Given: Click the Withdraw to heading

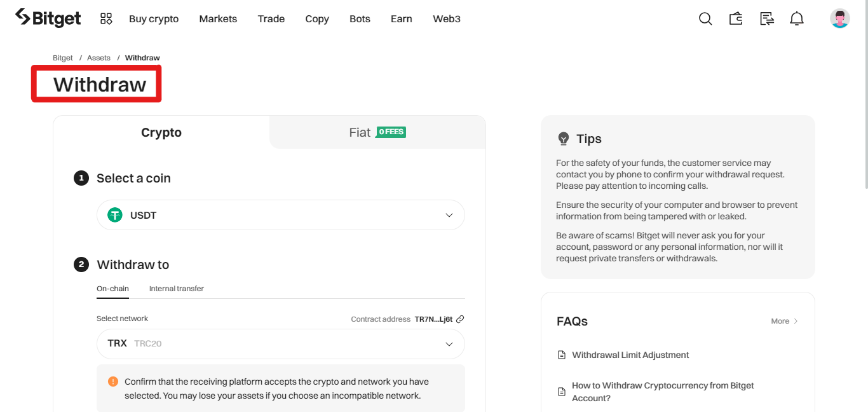Looking at the screenshot, I should (x=133, y=264).
